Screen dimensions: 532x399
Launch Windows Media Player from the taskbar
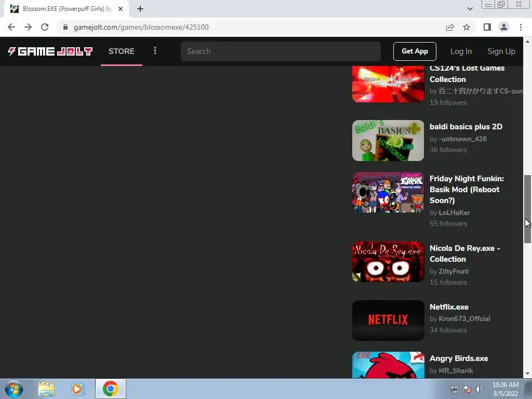pyautogui.click(x=77, y=389)
